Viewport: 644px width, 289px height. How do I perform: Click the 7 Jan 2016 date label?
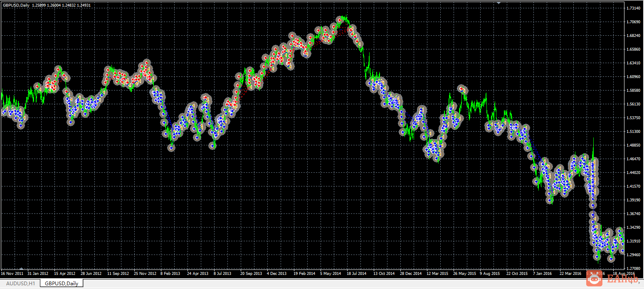[x=543, y=274]
